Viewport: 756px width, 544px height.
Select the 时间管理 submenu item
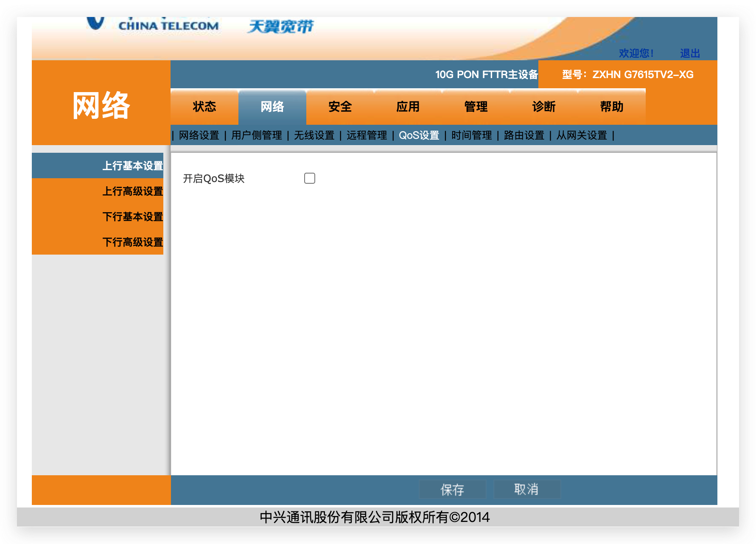coord(471,135)
